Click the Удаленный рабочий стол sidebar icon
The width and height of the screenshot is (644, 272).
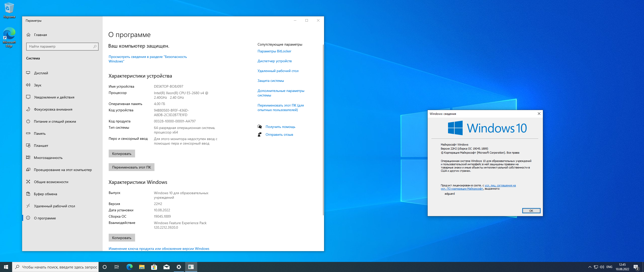(x=28, y=206)
